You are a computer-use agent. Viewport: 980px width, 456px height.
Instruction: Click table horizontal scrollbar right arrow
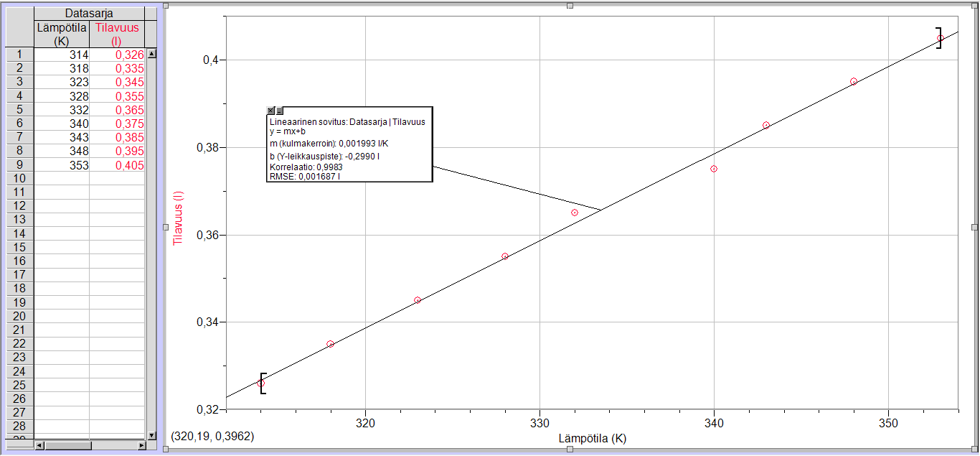click(141, 446)
